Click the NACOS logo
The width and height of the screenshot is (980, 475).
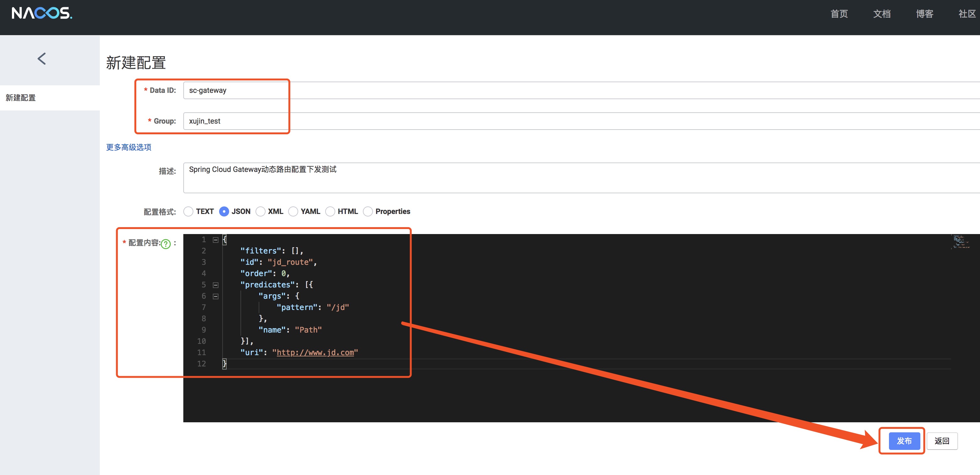(42, 13)
